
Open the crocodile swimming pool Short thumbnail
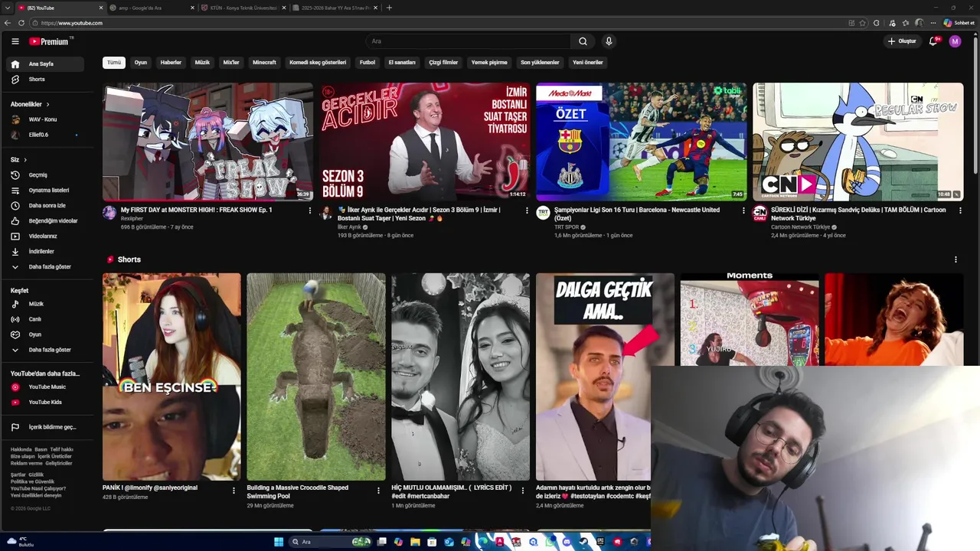(x=316, y=377)
